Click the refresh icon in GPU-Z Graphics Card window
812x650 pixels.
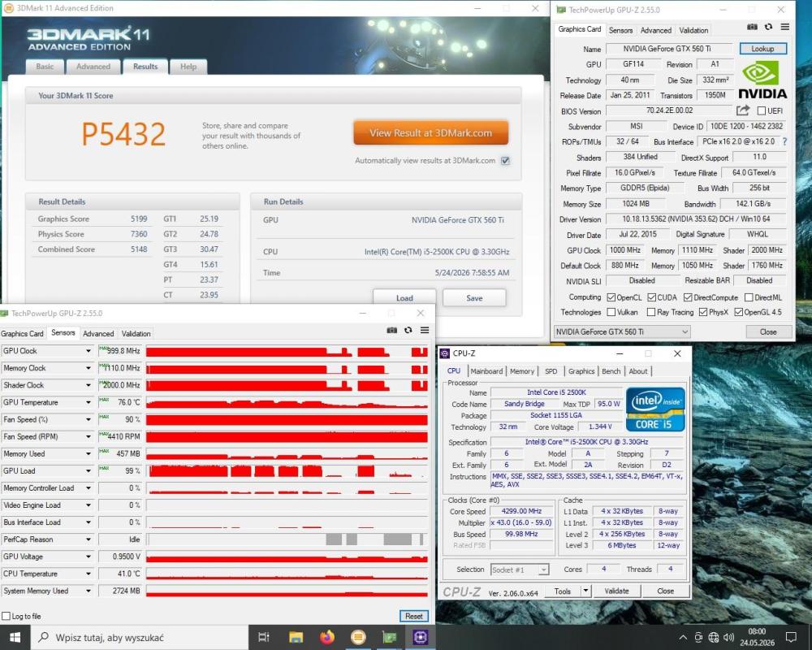click(x=768, y=27)
